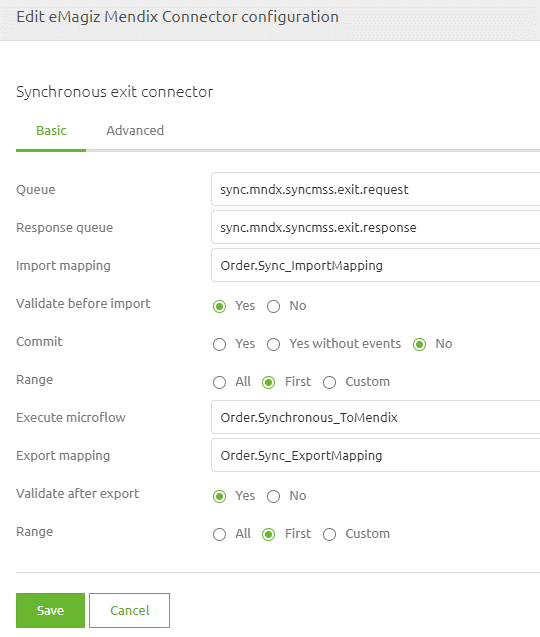Cancel editing the configuration
This screenshot has width=540, height=637.
[x=130, y=610]
